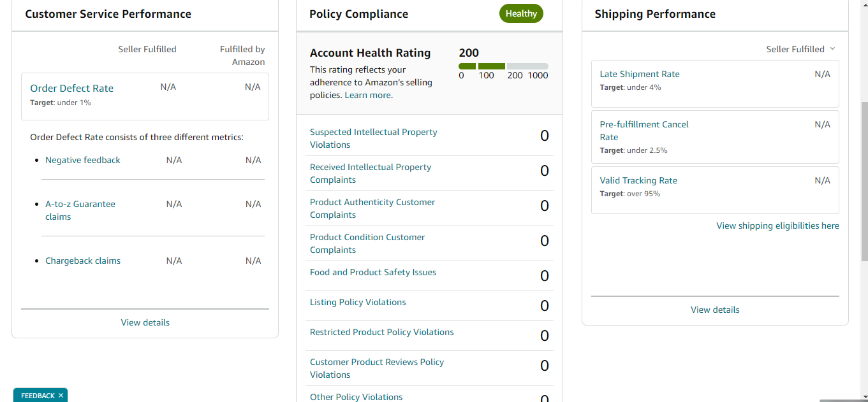Image resolution: width=868 pixels, height=402 pixels.
Task: Click Learn more about Account Health Rating
Action: [x=367, y=95]
